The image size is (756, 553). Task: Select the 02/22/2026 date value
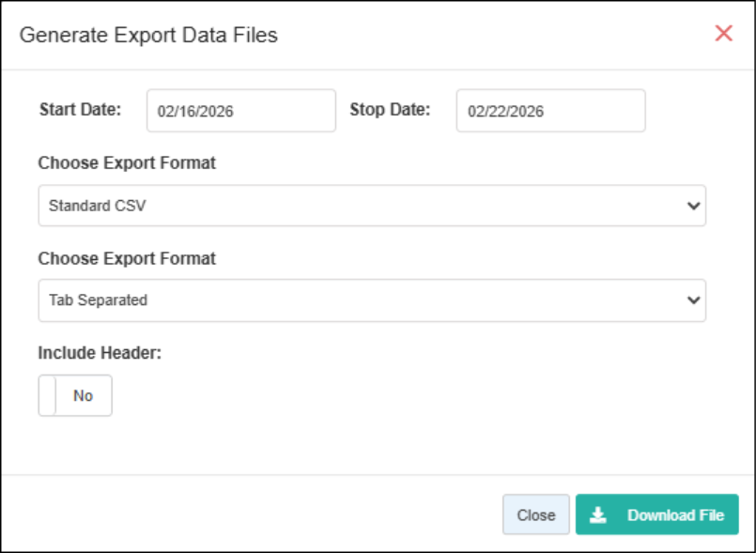pyautogui.click(x=506, y=112)
